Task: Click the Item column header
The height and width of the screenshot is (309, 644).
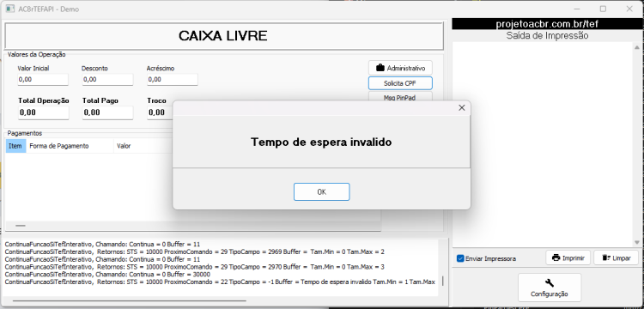Action: [x=15, y=146]
